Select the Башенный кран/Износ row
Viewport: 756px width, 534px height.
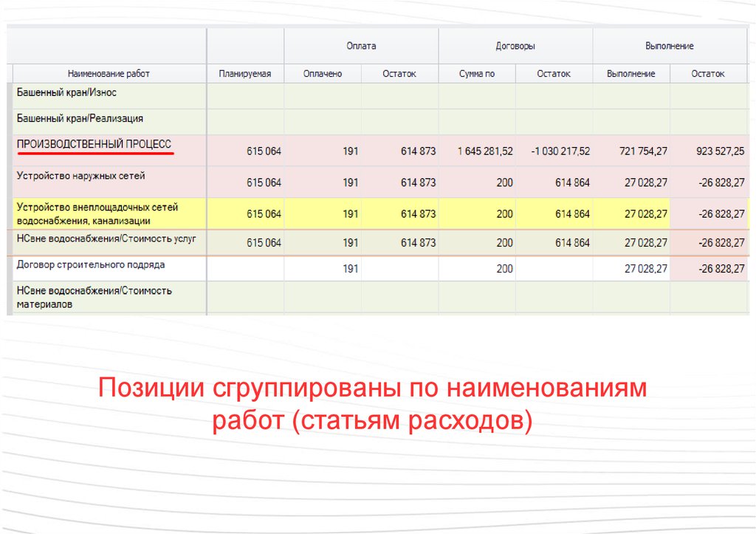pyautogui.click(x=66, y=93)
